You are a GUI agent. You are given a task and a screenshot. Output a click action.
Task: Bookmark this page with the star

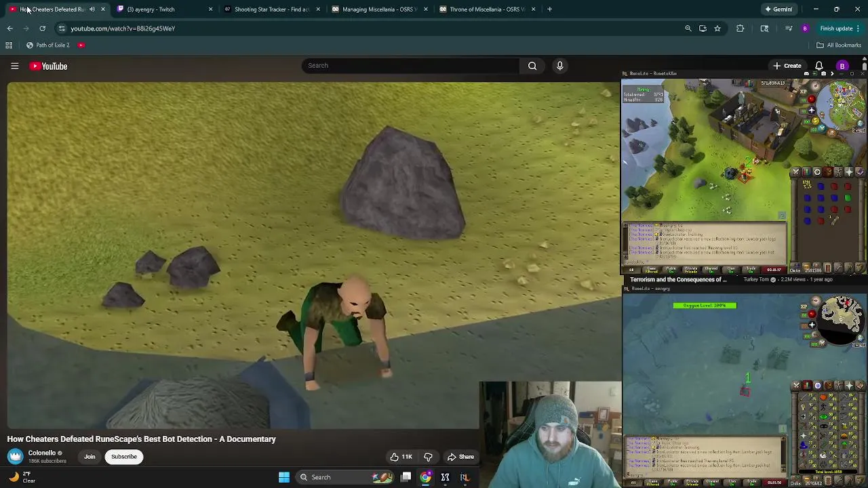[717, 28]
